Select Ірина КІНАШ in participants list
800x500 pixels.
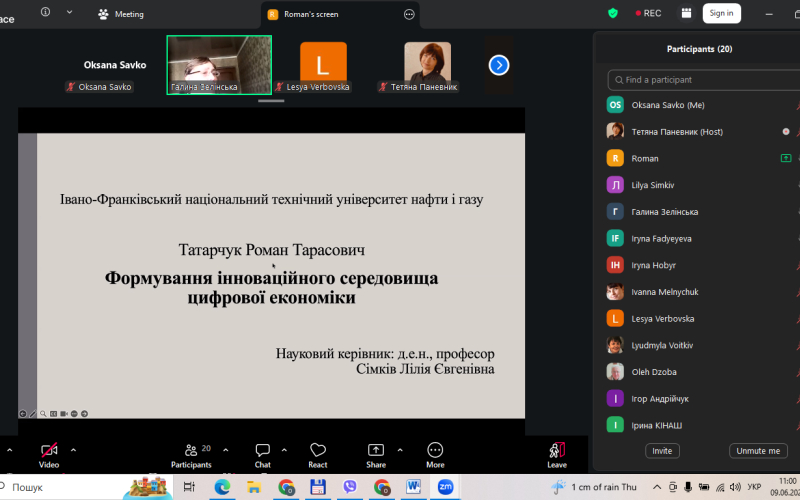point(702,425)
